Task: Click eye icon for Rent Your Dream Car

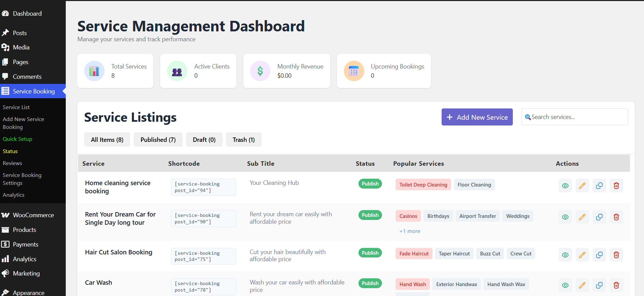Action: (x=565, y=217)
